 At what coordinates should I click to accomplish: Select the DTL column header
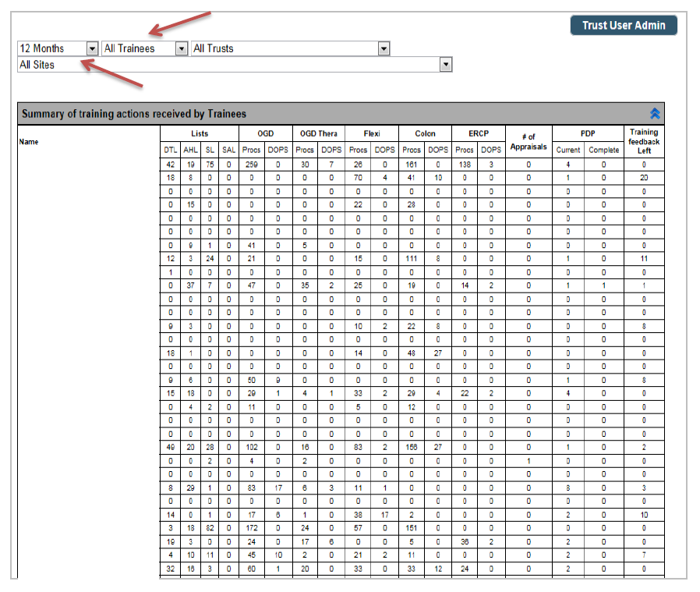click(170, 150)
